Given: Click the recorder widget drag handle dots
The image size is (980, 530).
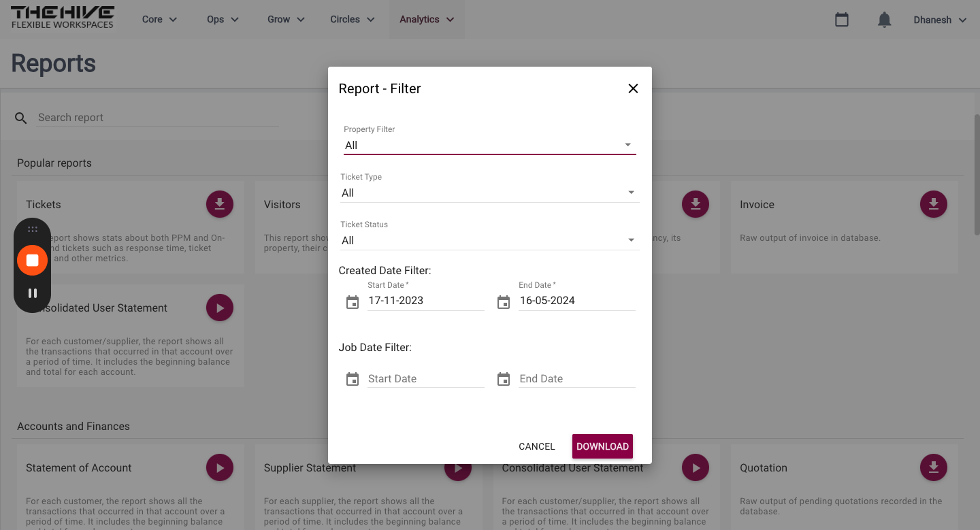Looking at the screenshot, I should pos(32,229).
